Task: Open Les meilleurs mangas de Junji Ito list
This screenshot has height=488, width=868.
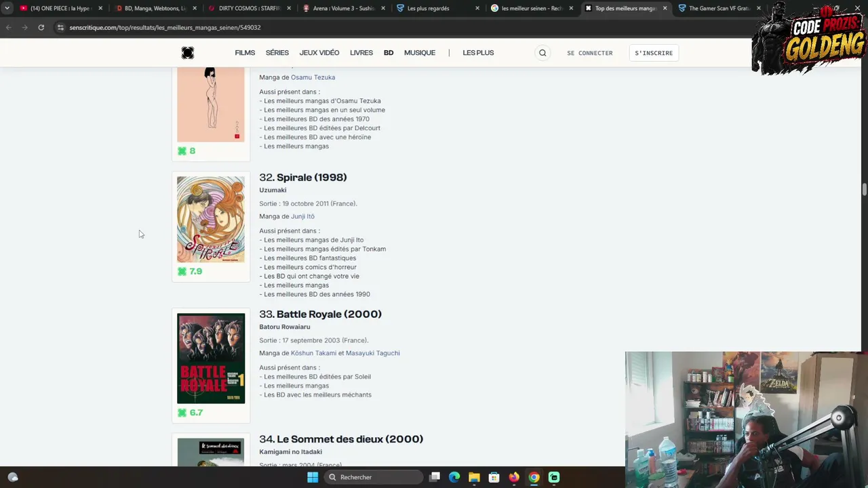Action: [314, 240]
